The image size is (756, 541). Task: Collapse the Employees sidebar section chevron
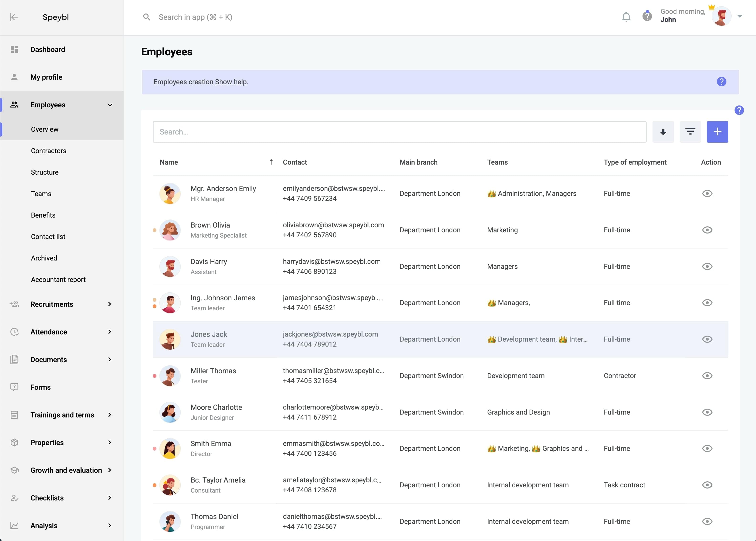pyautogui.click(x=110, y=105)
